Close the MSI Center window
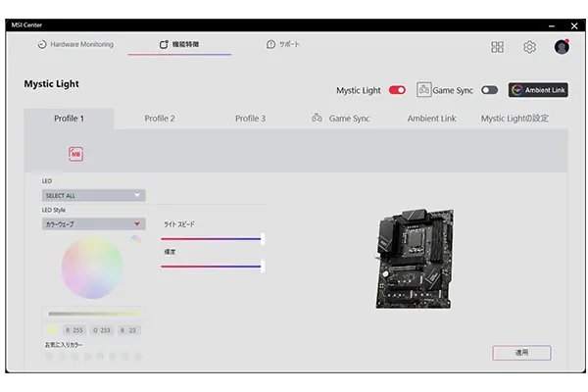This screenshot has width=588, height=392. tap(574, 25)
